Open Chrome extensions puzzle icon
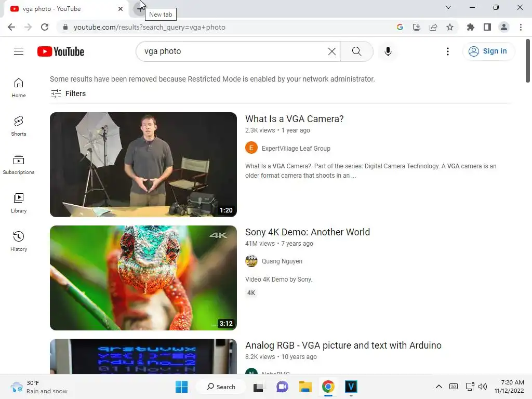Image resolution: width=532 pixels, height=399 pixels. click(471, 27)
